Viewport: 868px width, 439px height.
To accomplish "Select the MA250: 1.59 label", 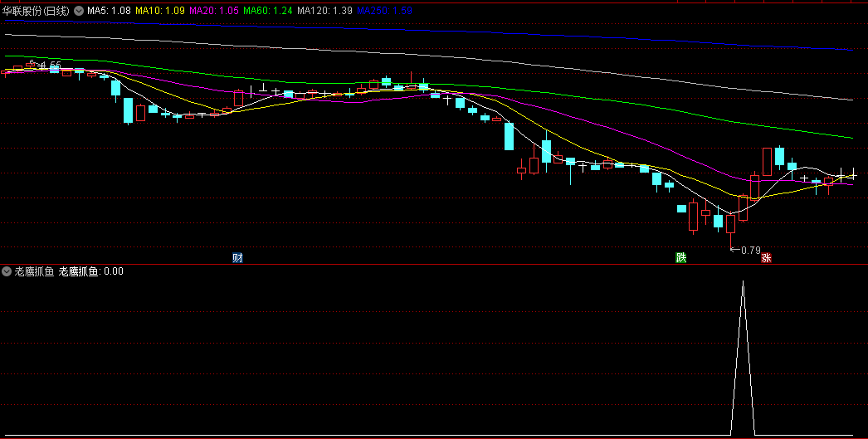I will pyautogui.click(x=384, y=11).
